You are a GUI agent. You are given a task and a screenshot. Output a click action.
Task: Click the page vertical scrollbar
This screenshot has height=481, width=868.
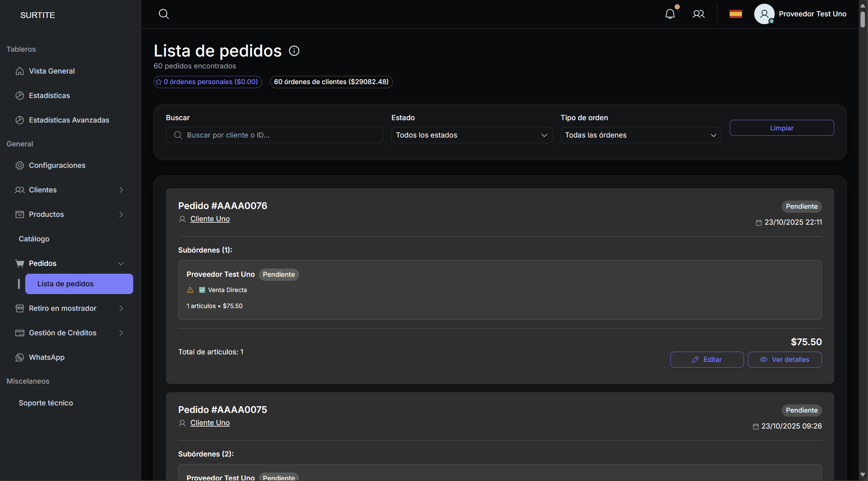pos(862,19)
